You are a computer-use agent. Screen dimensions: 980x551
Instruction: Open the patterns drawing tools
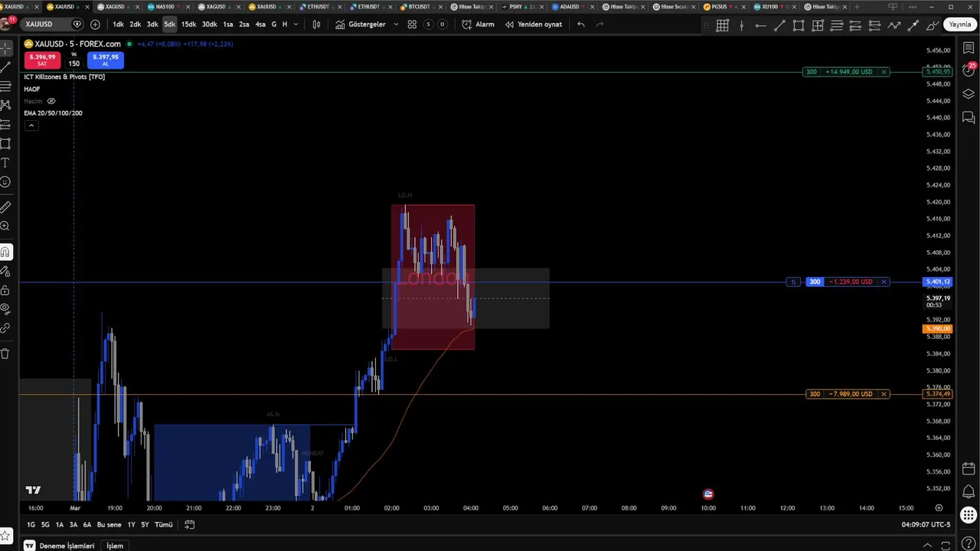tap(5, 105)
